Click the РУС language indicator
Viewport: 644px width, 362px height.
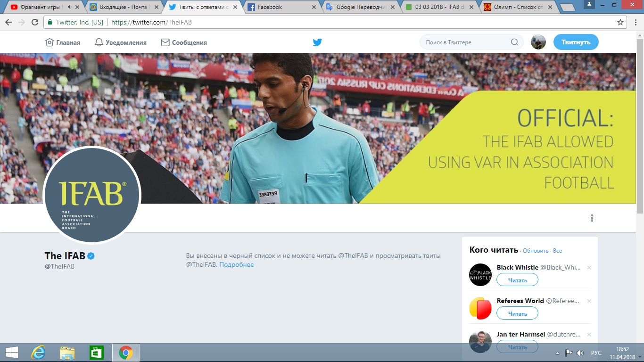point(596,353)
